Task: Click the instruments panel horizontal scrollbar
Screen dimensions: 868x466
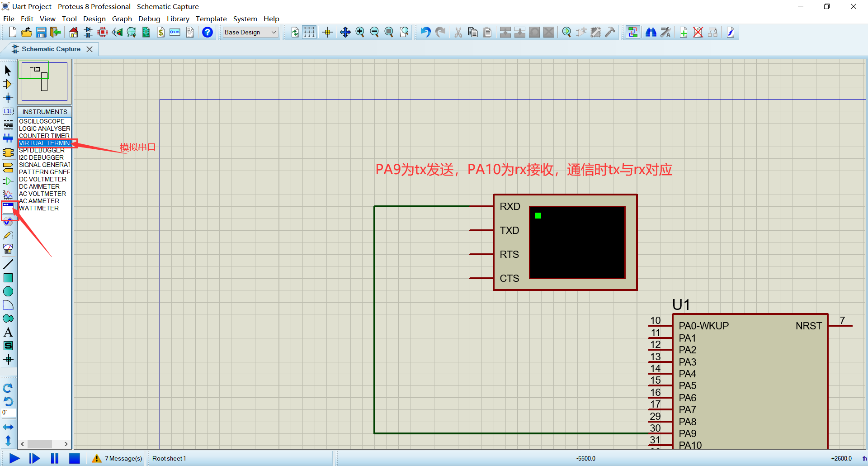Action: pos(41,444)
